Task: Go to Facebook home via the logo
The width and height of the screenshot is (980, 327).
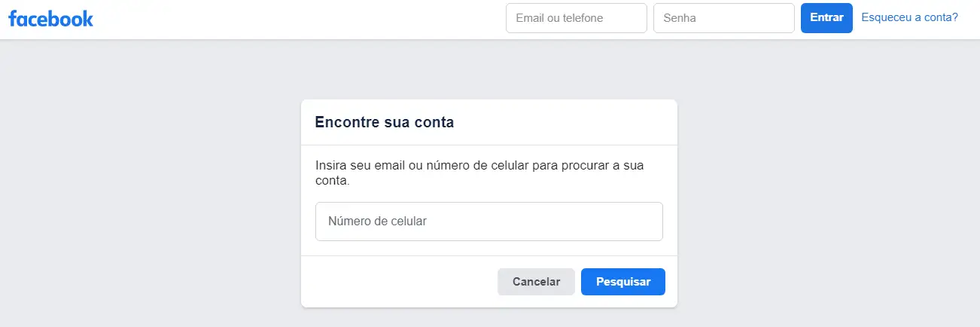Action: tap(51, 19)
